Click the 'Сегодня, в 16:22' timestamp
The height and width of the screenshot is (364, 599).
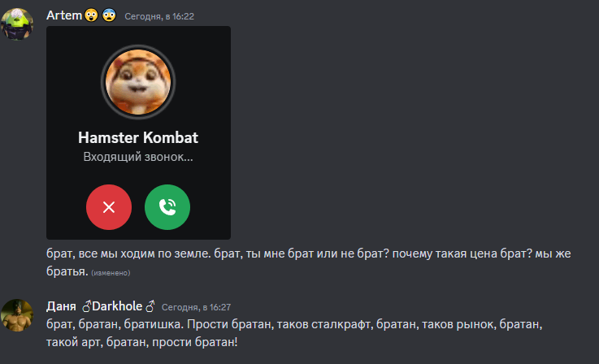[x=159, y=16]
